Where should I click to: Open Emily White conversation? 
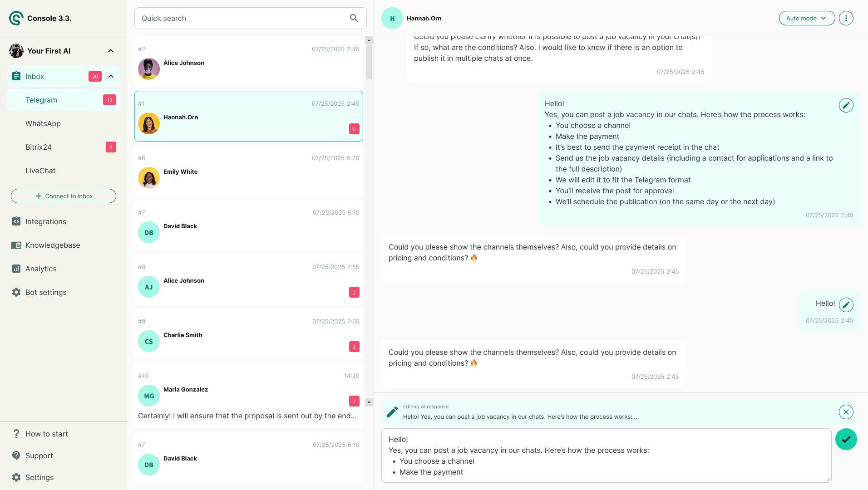[248, 171]
